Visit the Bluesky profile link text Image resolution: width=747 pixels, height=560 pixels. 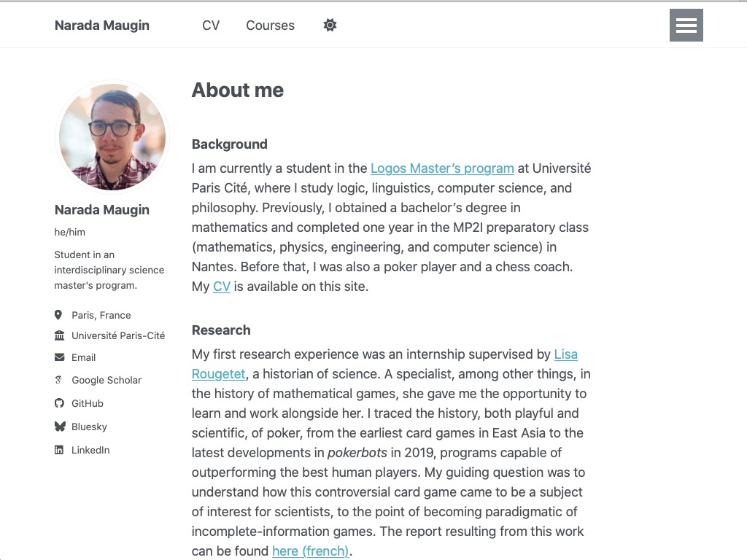click(x=89, y=427)
